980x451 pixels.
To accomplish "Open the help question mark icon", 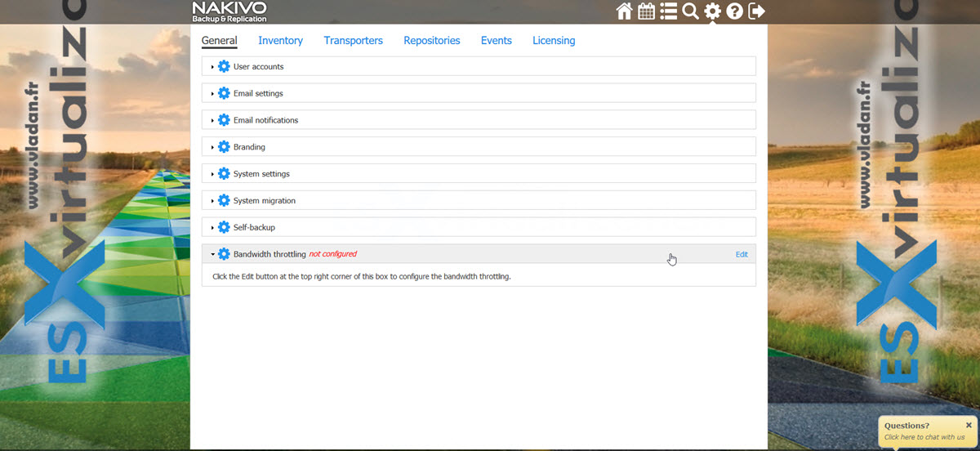I will click(734, 11).
